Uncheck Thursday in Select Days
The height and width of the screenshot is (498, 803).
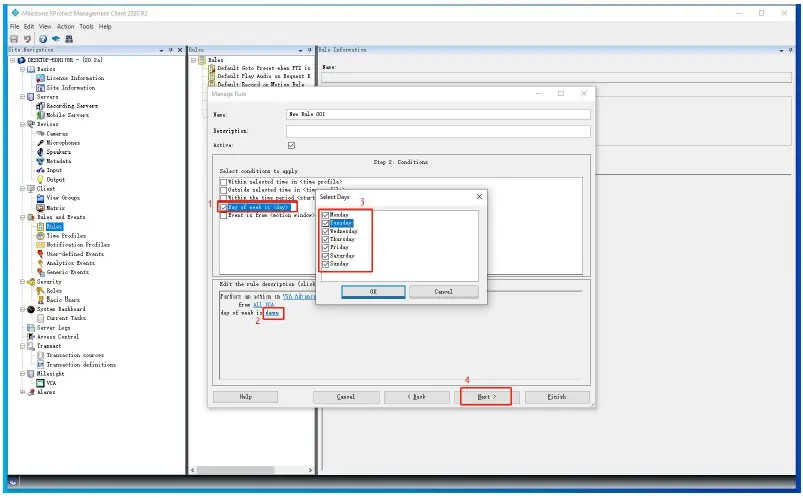coord(326,239)
